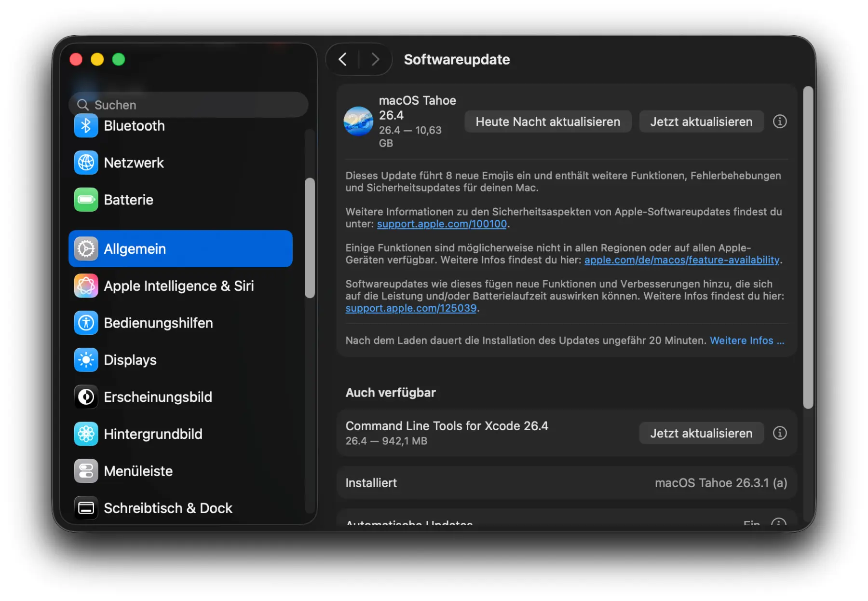Show info for Command Line Tools update
The image size is (868, 601).
click(779, 433)
